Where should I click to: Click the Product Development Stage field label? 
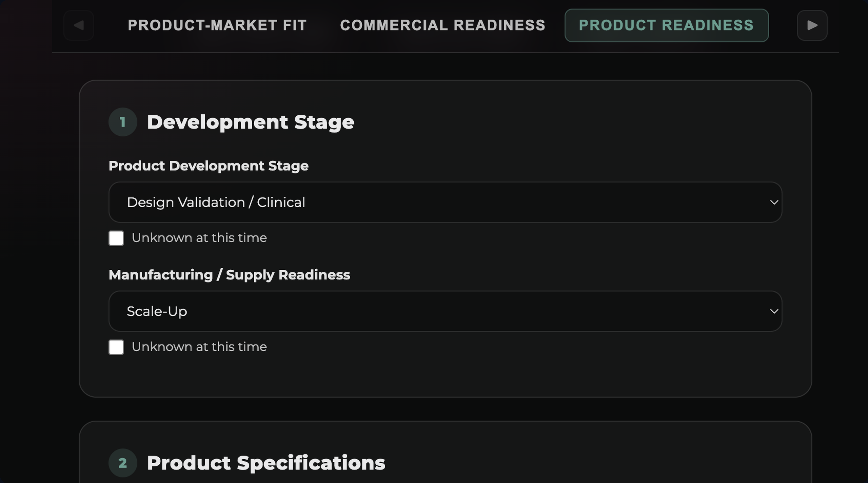[x=209, y=166]
